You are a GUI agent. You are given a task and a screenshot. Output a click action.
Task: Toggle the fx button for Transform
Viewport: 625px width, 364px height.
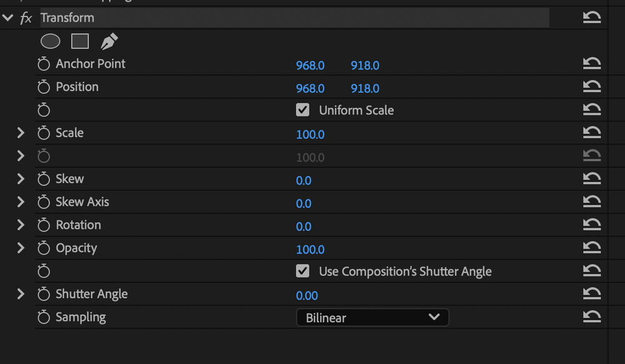pyautogui.click(x=26, y=18)
